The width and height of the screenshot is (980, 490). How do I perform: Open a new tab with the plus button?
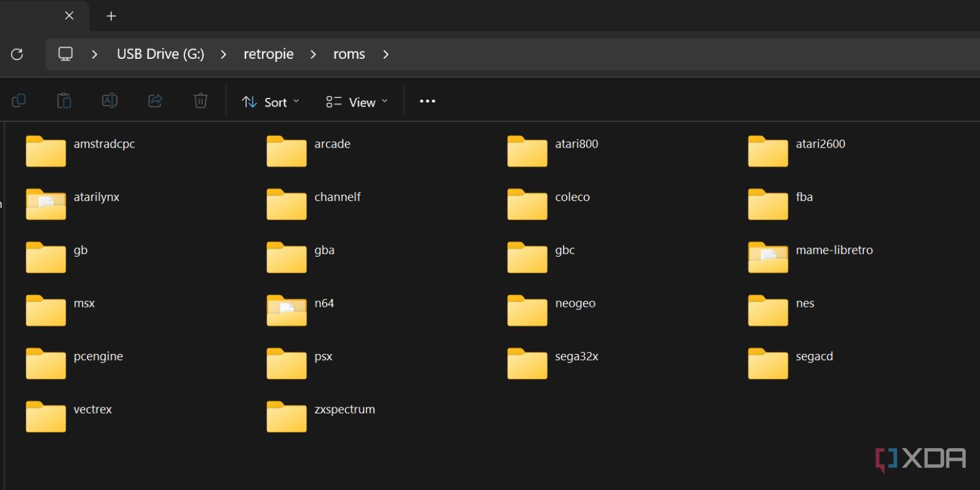(111, 17)
